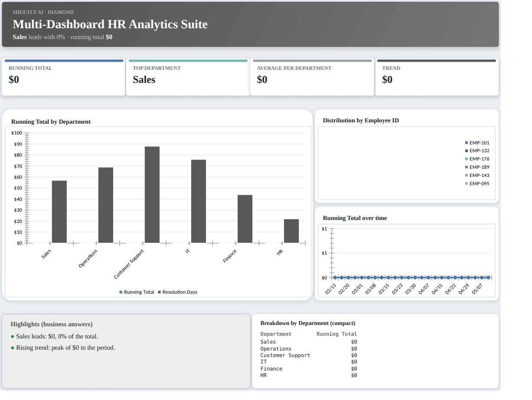Image resolution: width=532 pixels, height=400 pixels.
Task: Click the 03/01 date label on the line chart
Action: [x=358, y=289]
